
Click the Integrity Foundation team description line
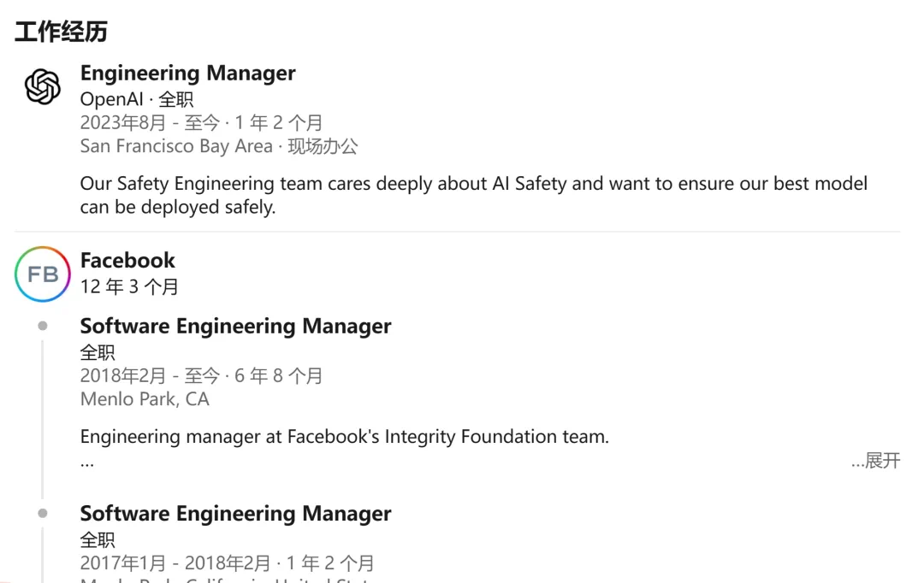344,437
